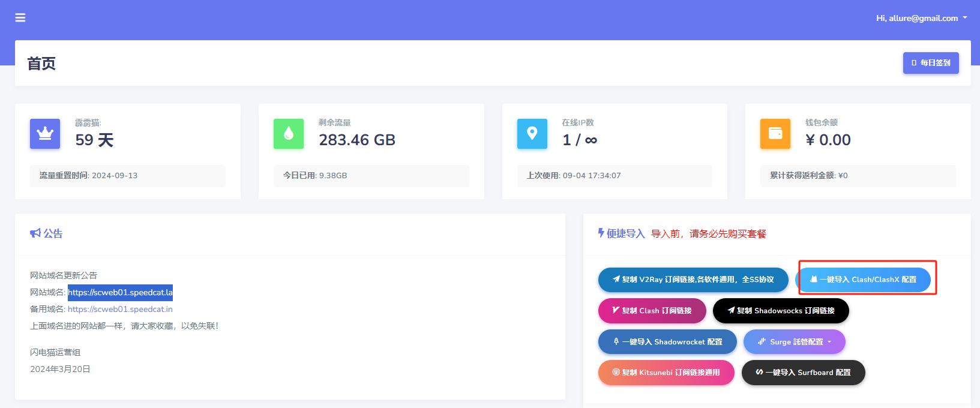Import the Surfboard configuration
Viewport: 980px width, 408px height.
pyautogui.click(x=803, y=373)
